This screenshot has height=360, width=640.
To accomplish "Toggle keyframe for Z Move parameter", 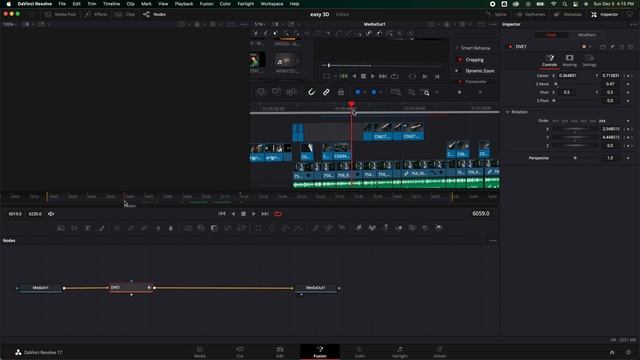I will tap(628, 84).
